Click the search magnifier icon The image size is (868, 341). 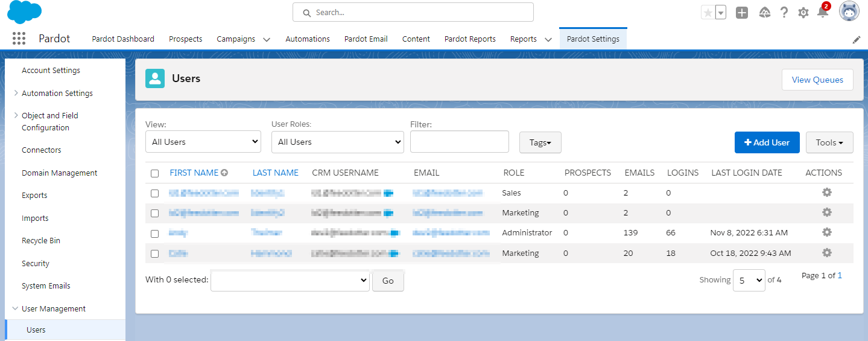click(x=306, y=13)
